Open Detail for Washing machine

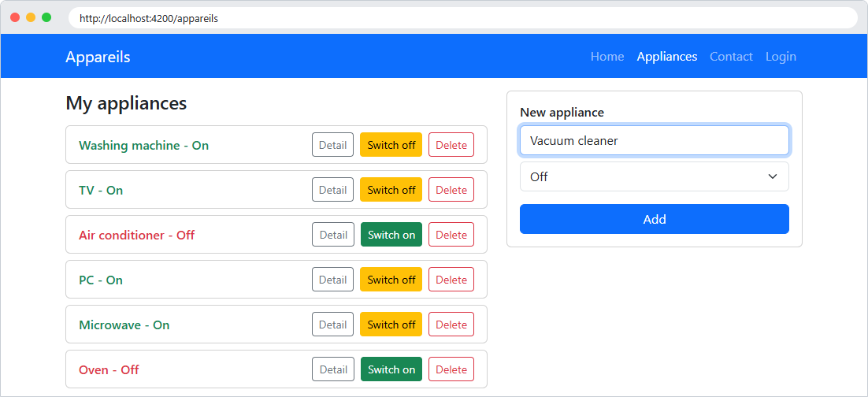pyautogui.click(x=332, y=145)
